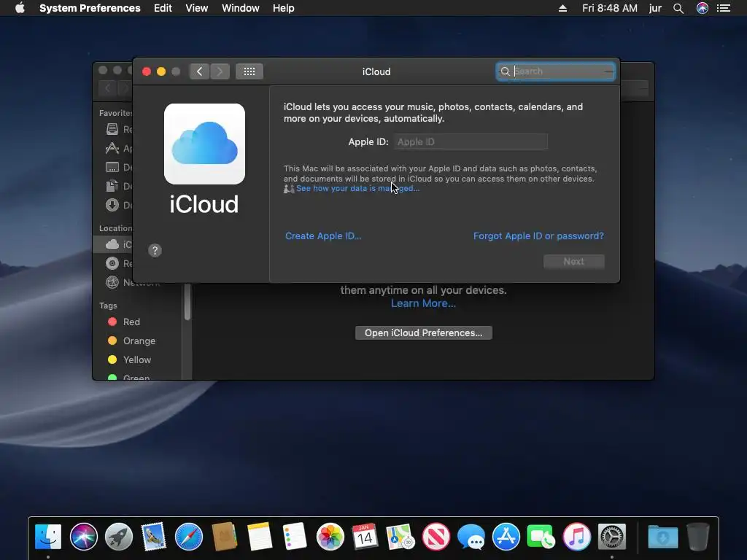Select Network globe icon in Finder sidebar
Image resolution: width=747 pixels, height=560 pixels.
(x=112, y=282)
